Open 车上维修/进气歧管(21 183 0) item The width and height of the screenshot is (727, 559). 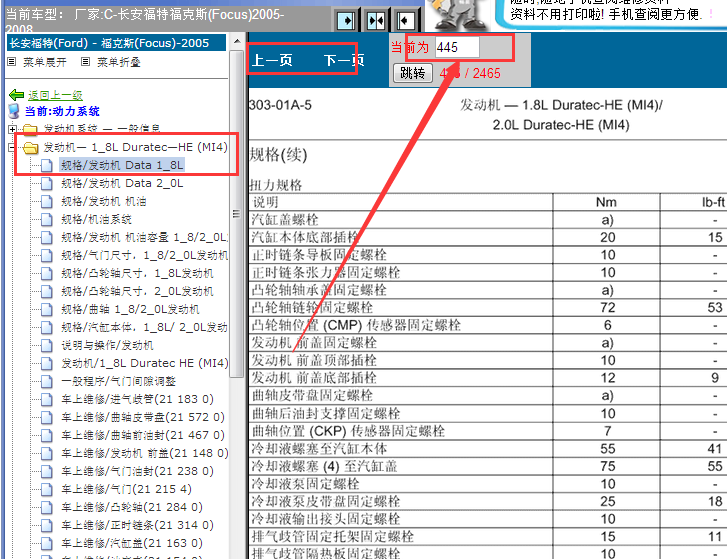click(137, 400)
